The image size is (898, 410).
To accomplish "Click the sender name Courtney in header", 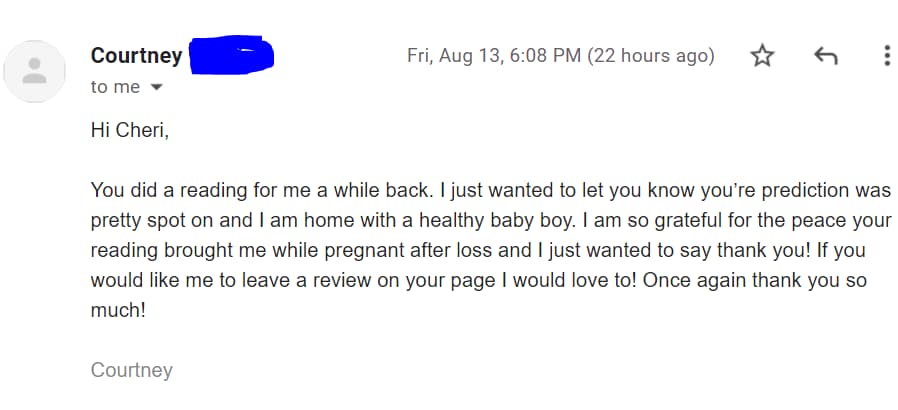I will [x=136, y=55].
